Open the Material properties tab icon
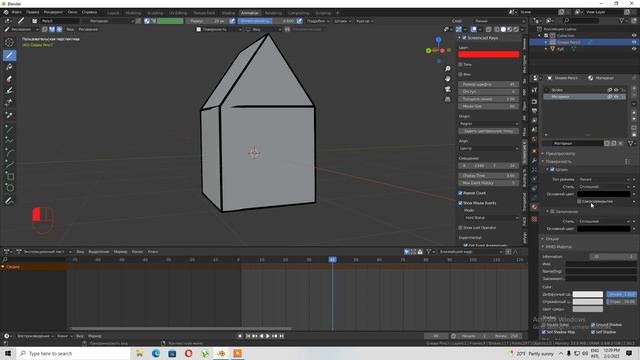This screenshot has height=360, width=640. (x=534, y=207)
